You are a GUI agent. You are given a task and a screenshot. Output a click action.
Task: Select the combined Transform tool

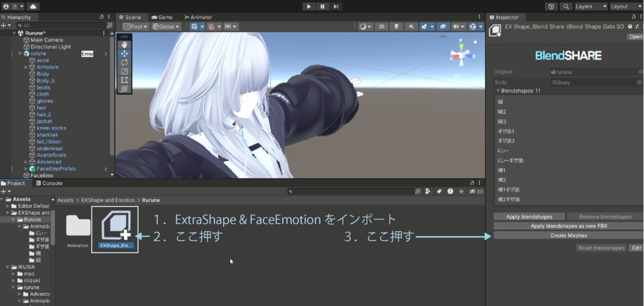tap(125, 88)
